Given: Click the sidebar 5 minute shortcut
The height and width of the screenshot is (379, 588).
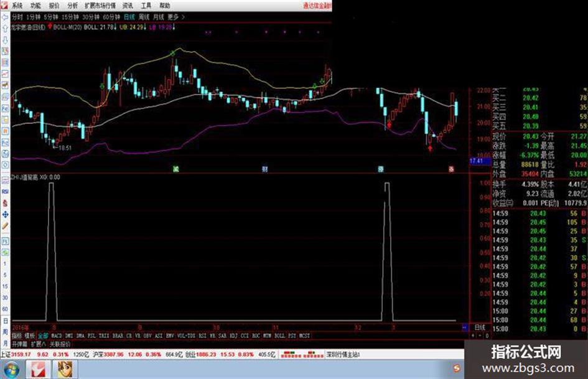Looking at the screenshot, I should point(5,275).
